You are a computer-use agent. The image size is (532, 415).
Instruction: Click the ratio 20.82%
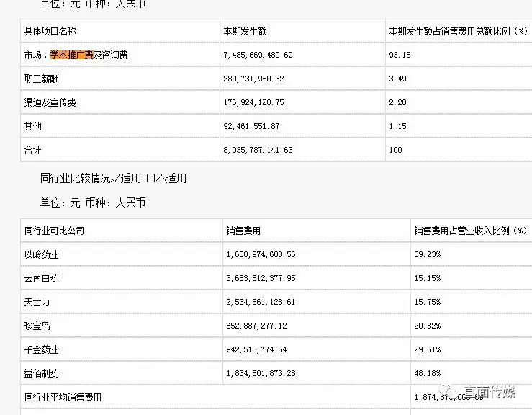click(x=427, y=326)
